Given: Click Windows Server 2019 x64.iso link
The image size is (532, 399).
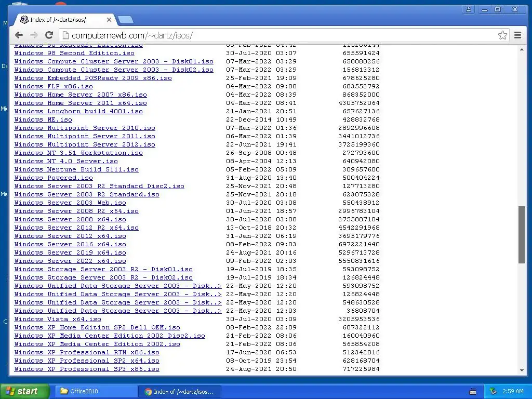Looking at the screenshot, I should tap(70, 253).
